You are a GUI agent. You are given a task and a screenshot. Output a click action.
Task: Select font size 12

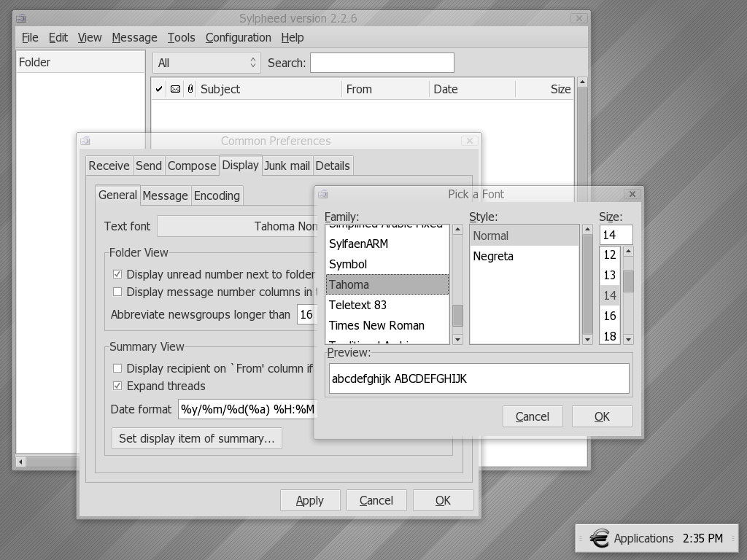610,254
